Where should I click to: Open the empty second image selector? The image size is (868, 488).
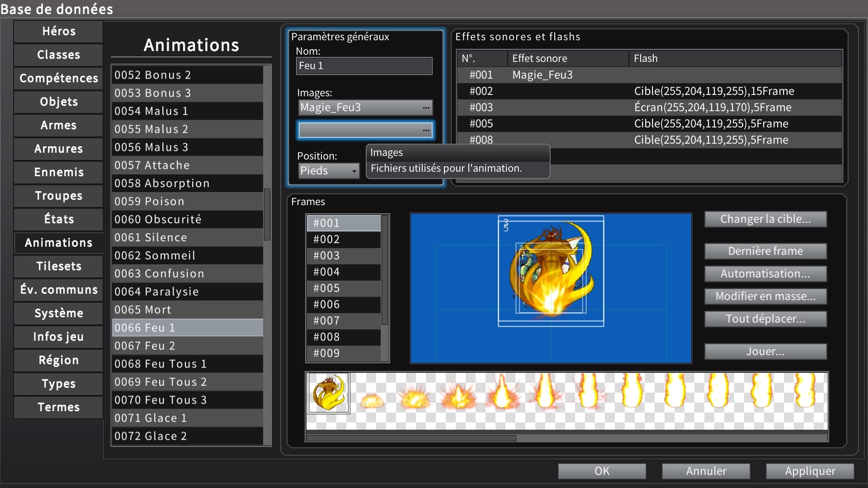point(365,130)
